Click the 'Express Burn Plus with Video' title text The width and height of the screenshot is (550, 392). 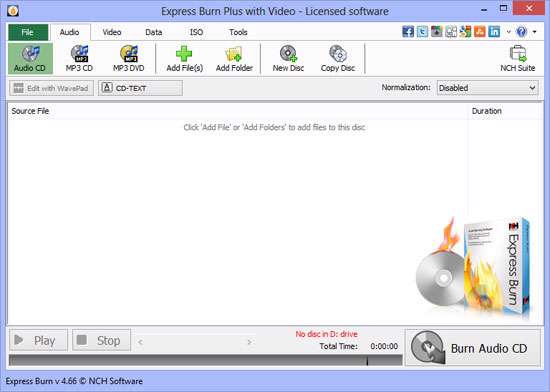(x=275, y=11)
